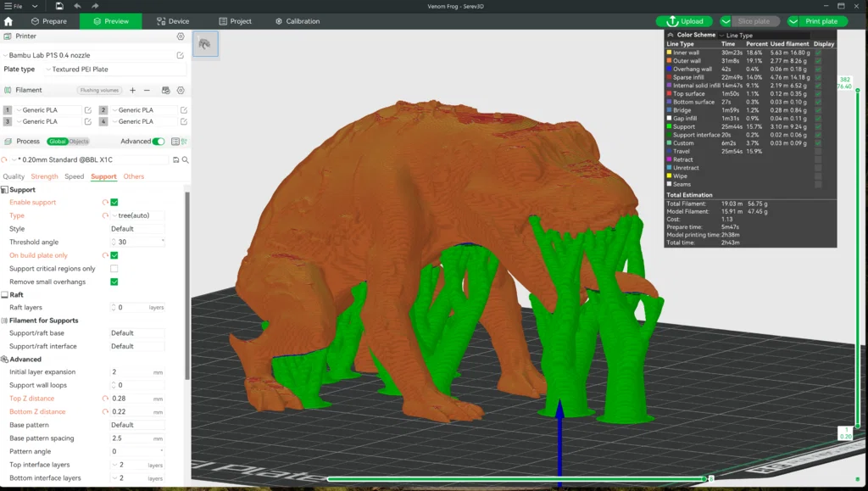Select the plate preview thumbnail
The width and height of the screenshot is (868, 491).
(x=204, y=43)
